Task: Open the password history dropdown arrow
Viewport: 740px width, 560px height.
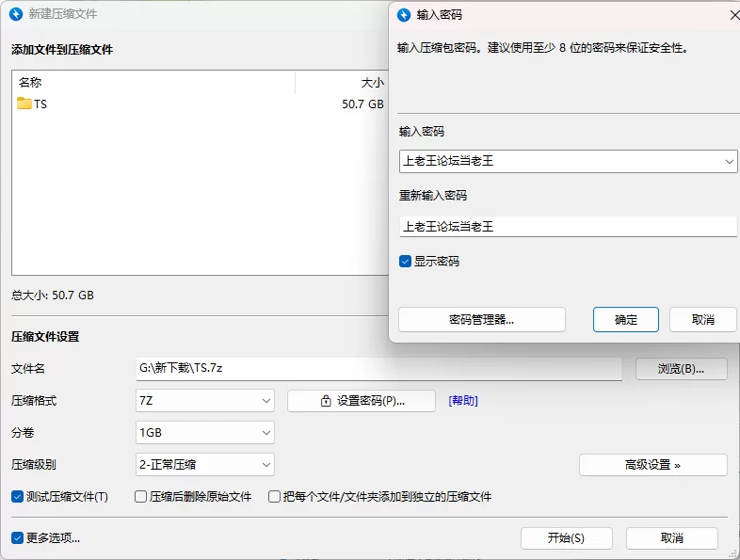Action: point(729,161)
